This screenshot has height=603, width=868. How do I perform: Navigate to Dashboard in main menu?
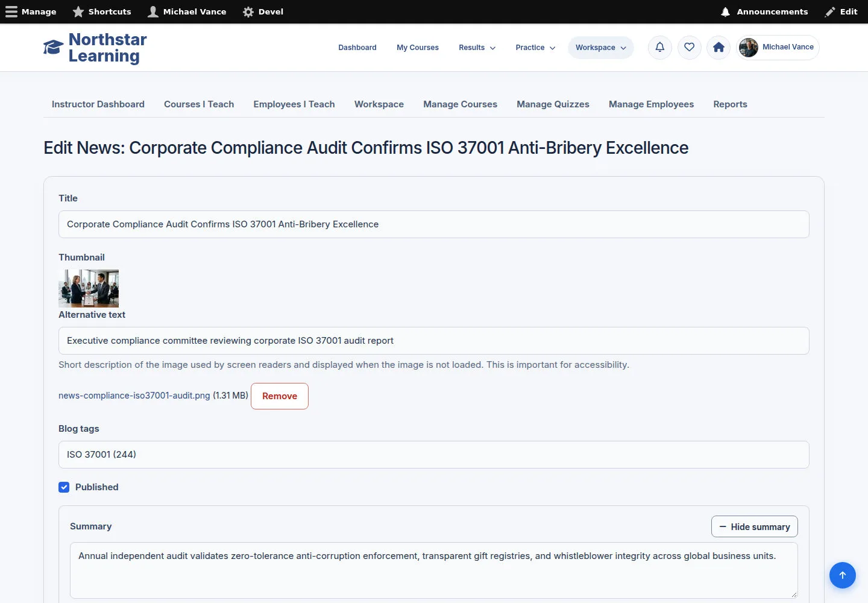(357, 48)
